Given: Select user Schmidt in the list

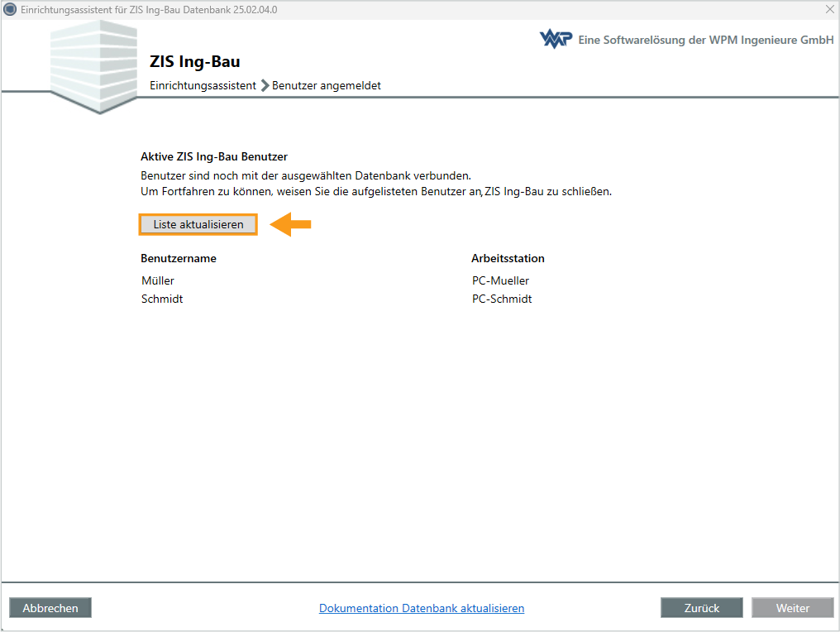Looking at the screenshot, I should coord(162,299).
